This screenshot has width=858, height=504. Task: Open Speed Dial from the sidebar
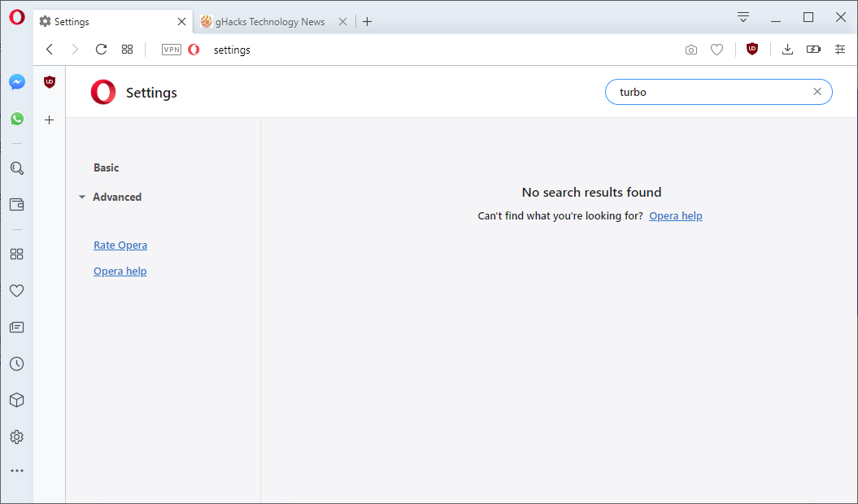[x=17, y=254]
